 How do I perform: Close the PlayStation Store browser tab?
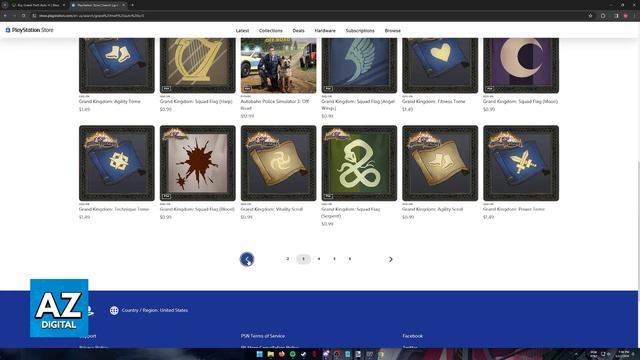click(124, 5)
